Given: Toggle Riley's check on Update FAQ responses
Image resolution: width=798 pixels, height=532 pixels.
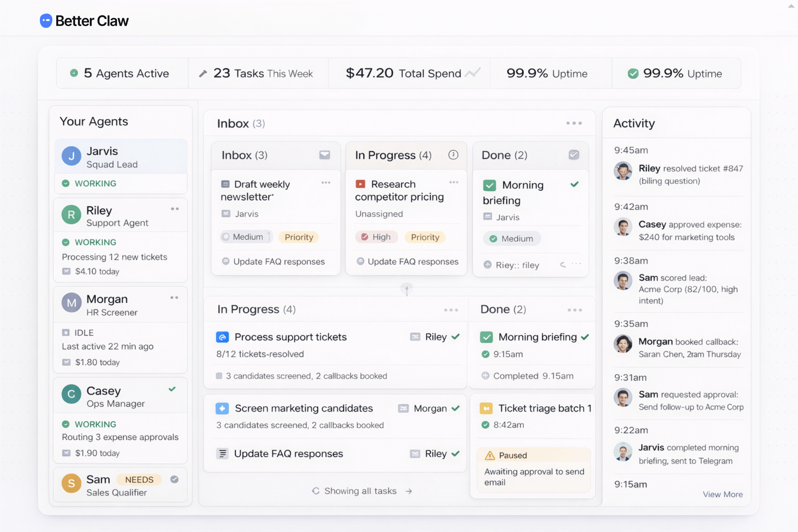Looking at the screenshot, I should tap(455, 454).
